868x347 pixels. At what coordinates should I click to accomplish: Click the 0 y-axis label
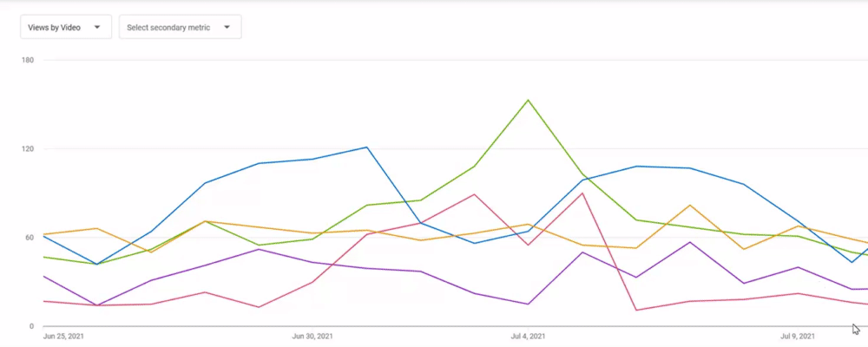(31, 327)
